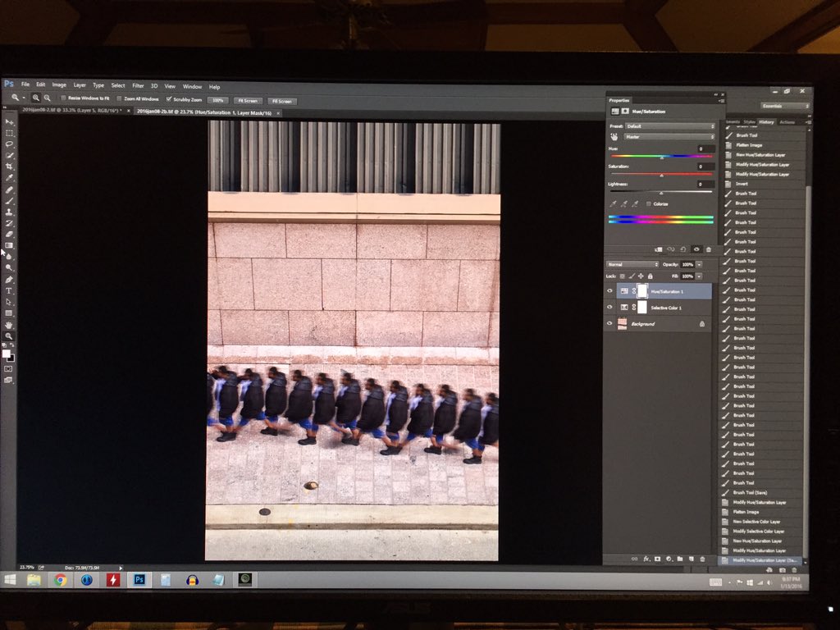The width and height of the screenshot is (840, 630).
Task: Click the 100% zoom button
Action: click(217, 100)
